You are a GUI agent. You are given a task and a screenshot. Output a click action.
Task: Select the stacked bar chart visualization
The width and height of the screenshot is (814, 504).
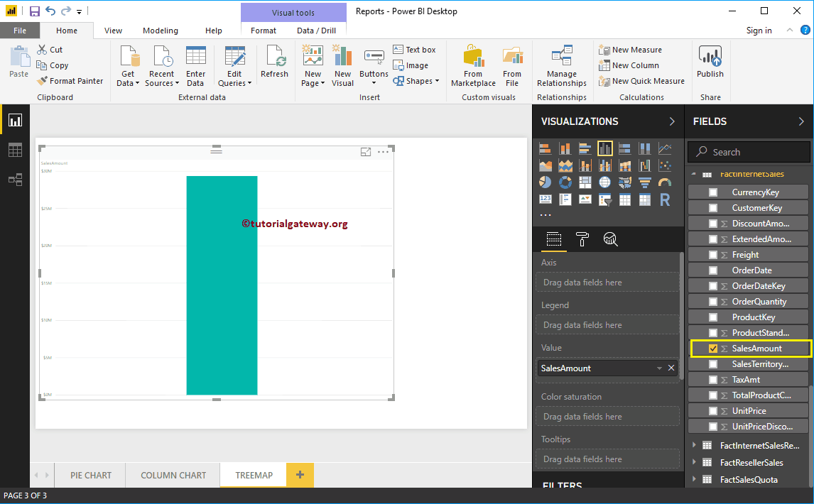pos(545,148)
